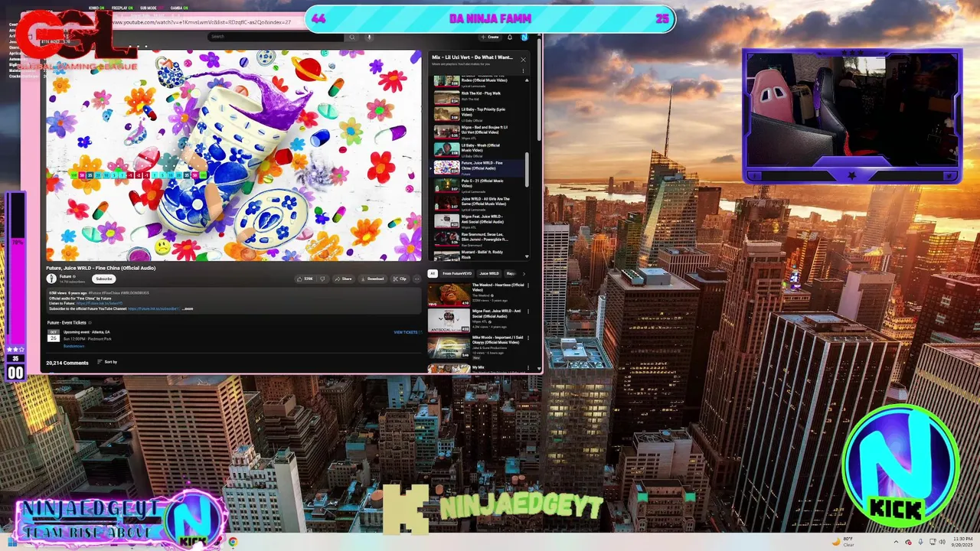Open the Bandsintown link
The height and width of the screenshot is (551, 980).
74,346
